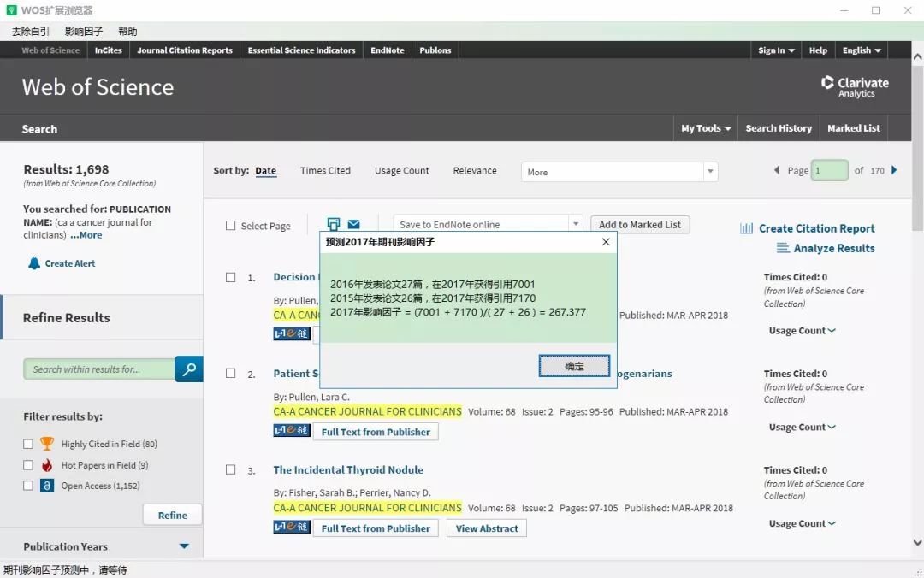Image resolution: width=924 pixels, height=578 pixels.
Task: Close the impact factor prediction dialog
Action: [x=606, y=242]
